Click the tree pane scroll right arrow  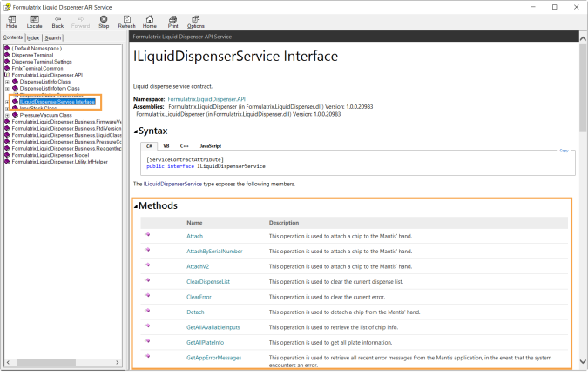118,363
